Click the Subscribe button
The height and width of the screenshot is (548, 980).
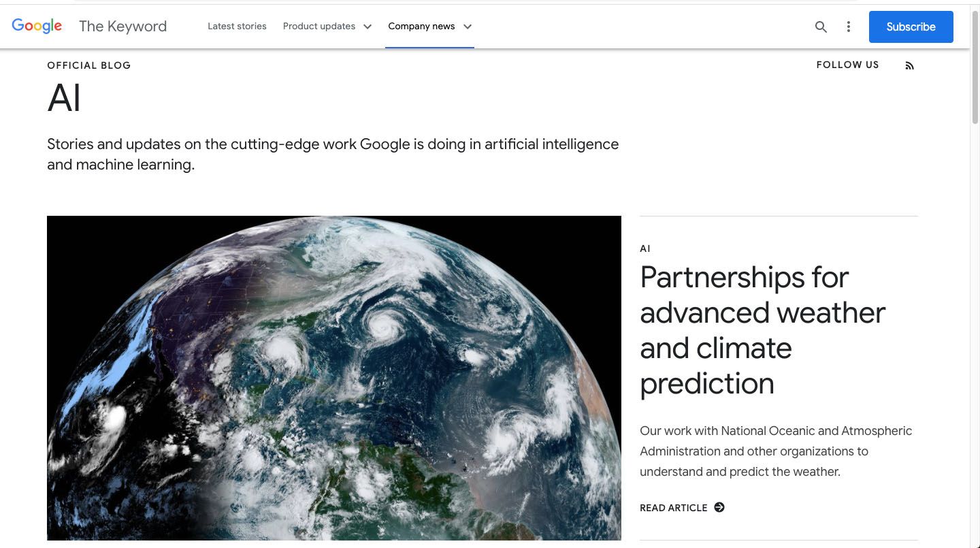911,27
